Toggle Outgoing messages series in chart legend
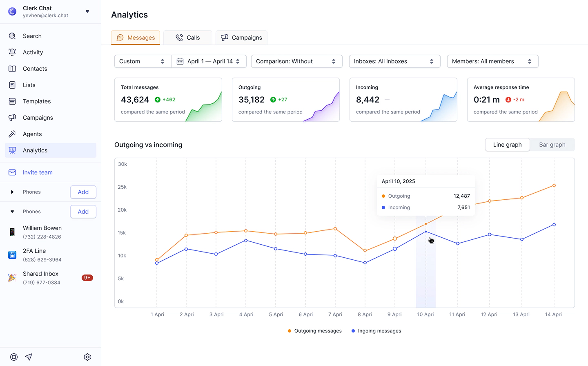This screenshot has width=588, height=366. coord(314,331)
